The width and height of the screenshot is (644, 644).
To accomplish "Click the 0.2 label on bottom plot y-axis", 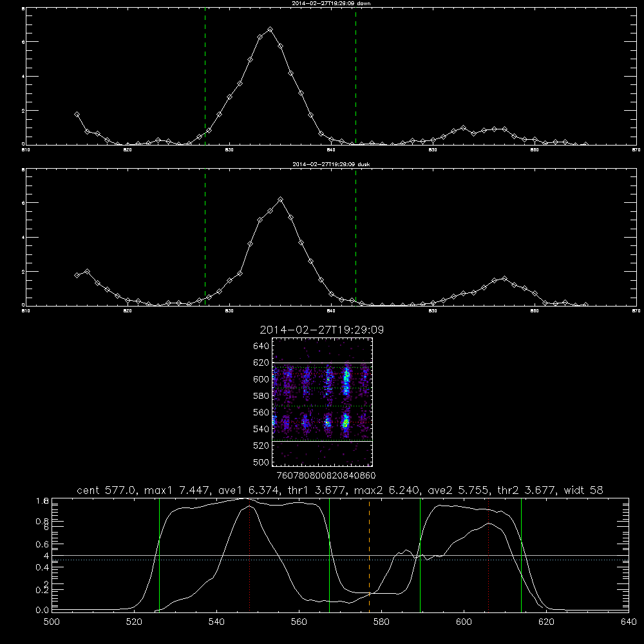I will 43,590.
